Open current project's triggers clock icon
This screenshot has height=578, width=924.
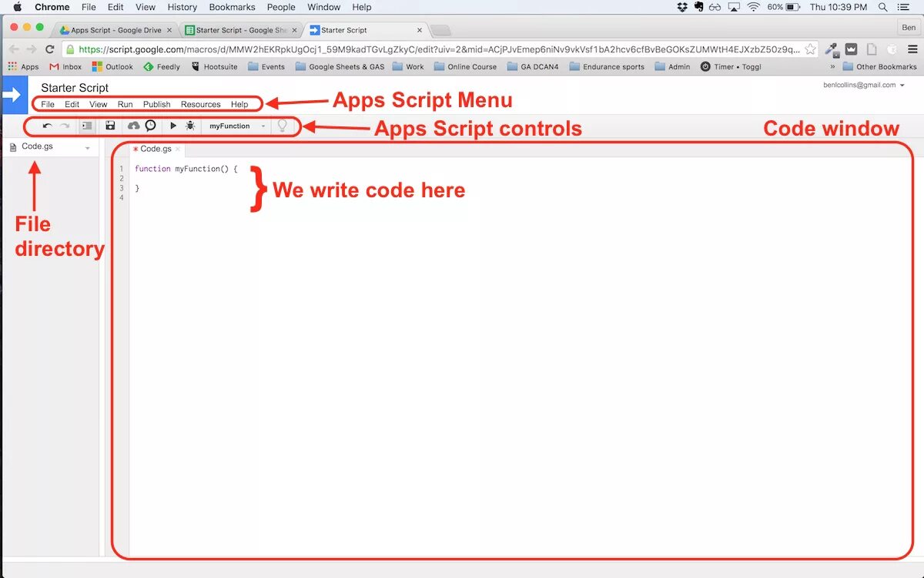150,126
